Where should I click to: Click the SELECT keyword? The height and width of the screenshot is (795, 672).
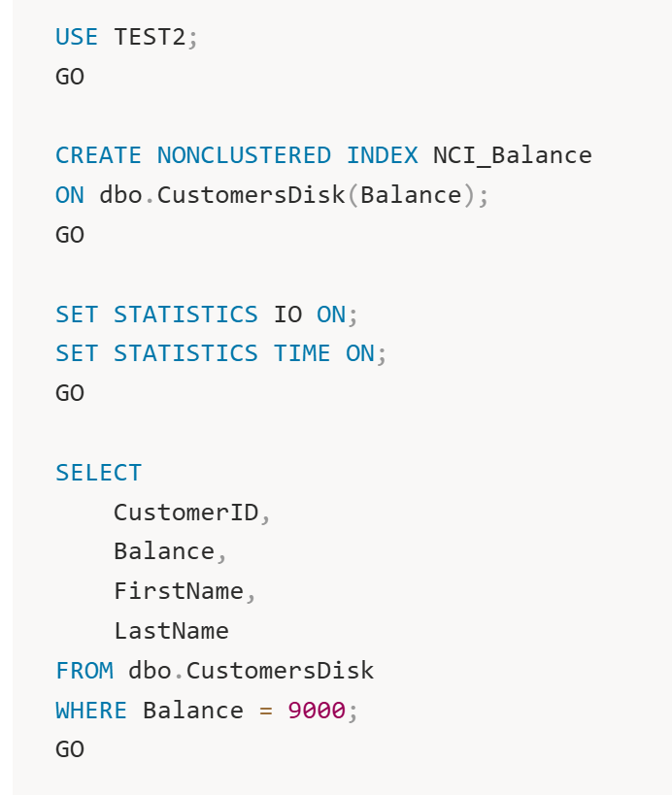point(98,473)
